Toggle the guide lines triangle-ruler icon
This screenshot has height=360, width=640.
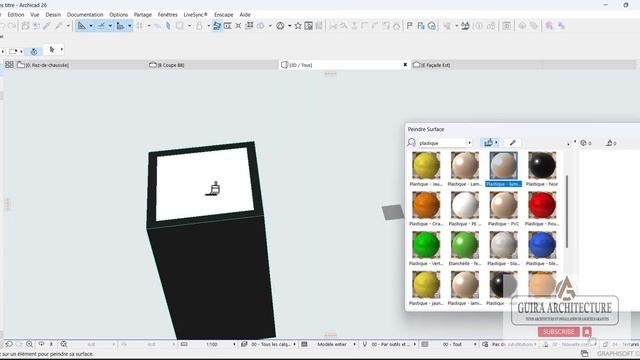pyautogui.click(x=82, y=26)
